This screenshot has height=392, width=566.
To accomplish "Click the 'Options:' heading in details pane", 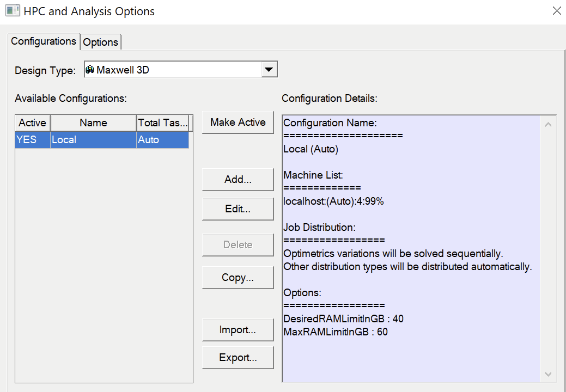I will 302,292.
